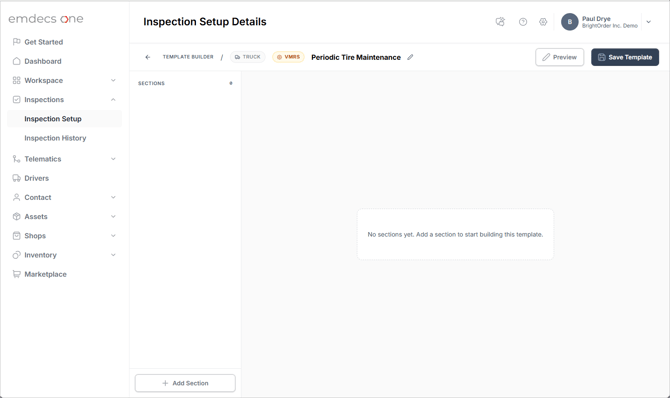
Task: Click the Workspace grid icon
Action: point(17,80)
